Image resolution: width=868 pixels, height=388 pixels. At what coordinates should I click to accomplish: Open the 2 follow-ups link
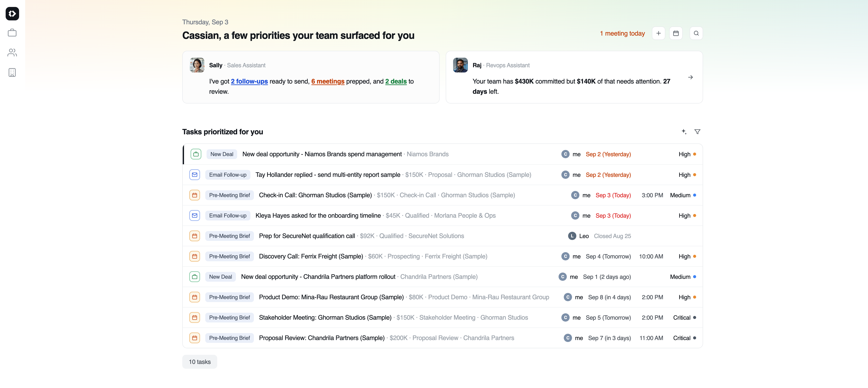point(249,81)
